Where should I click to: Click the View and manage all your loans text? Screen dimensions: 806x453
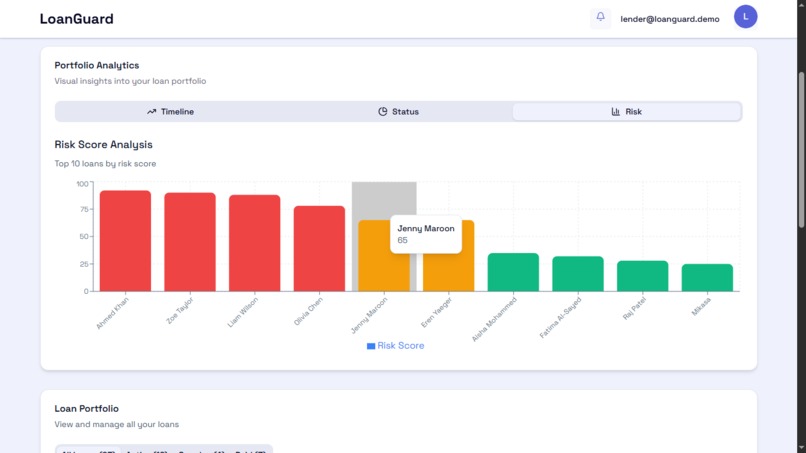tap(117, 424)
